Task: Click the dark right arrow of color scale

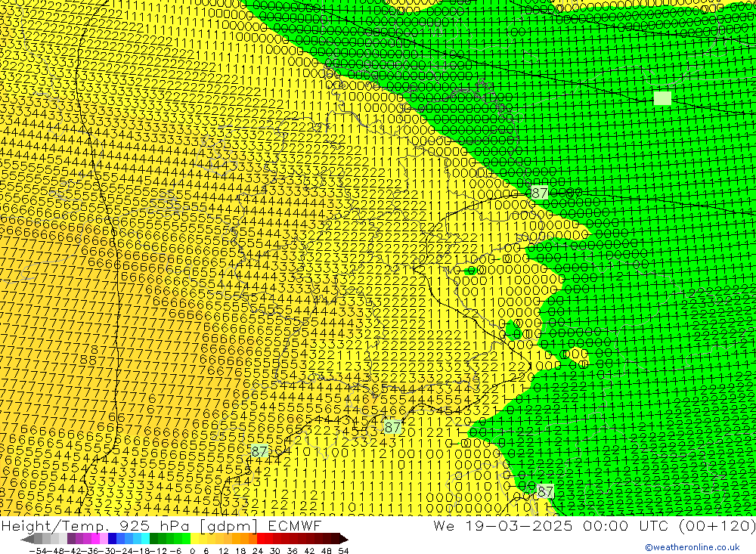Action: click(x=344, y=539)
